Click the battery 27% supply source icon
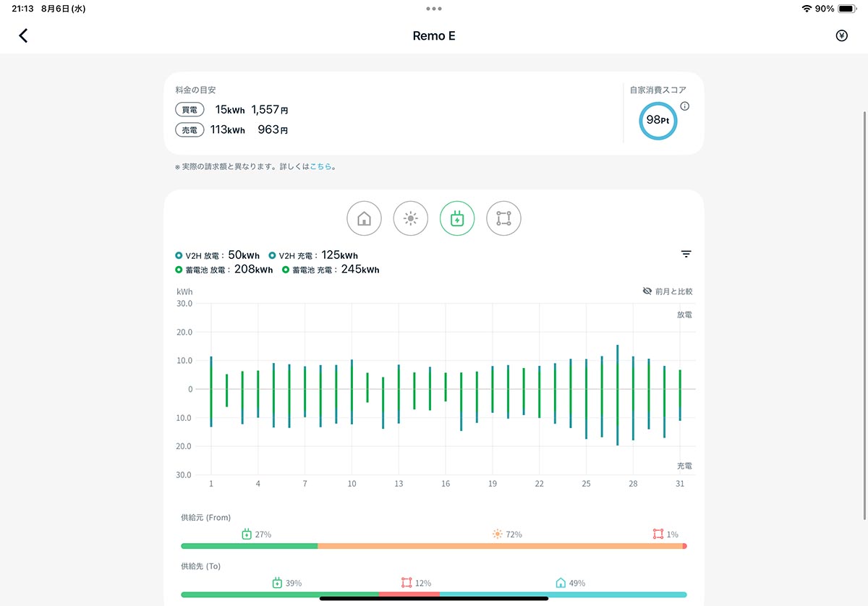 click(x=247, y=534)
